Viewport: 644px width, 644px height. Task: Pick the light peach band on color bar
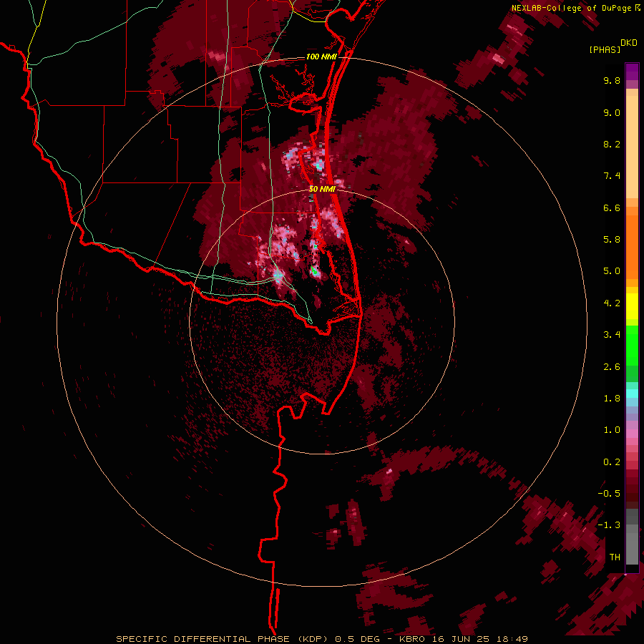[632, 148]
